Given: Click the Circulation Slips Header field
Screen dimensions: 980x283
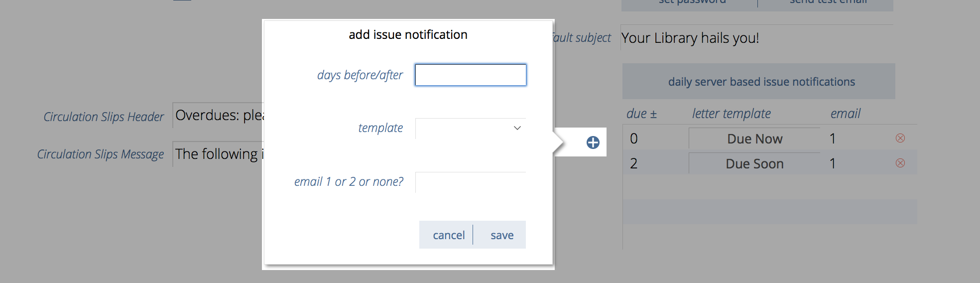Looking at the screenshot, I should coord(219,116).
